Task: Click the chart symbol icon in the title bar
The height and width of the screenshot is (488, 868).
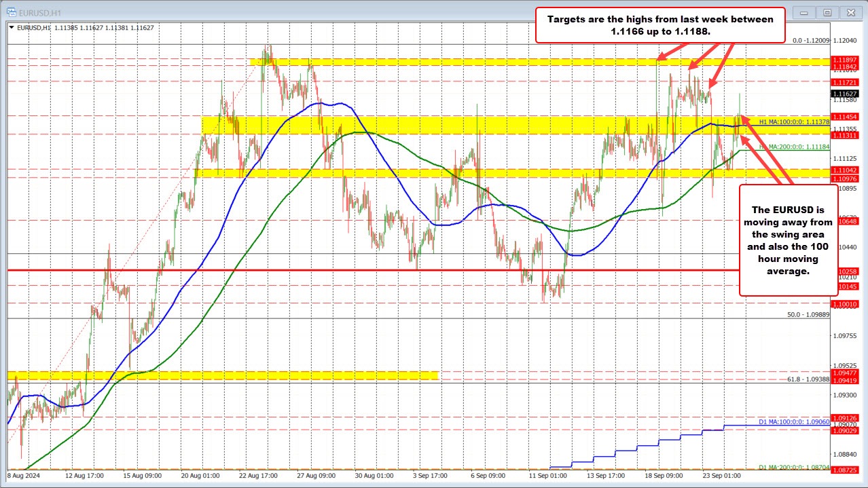Action: (10, 12)
